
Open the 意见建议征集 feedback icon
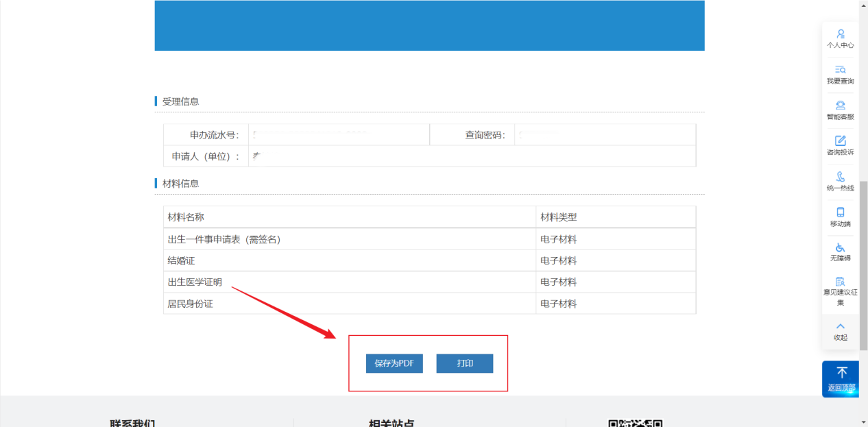(840, 282)
